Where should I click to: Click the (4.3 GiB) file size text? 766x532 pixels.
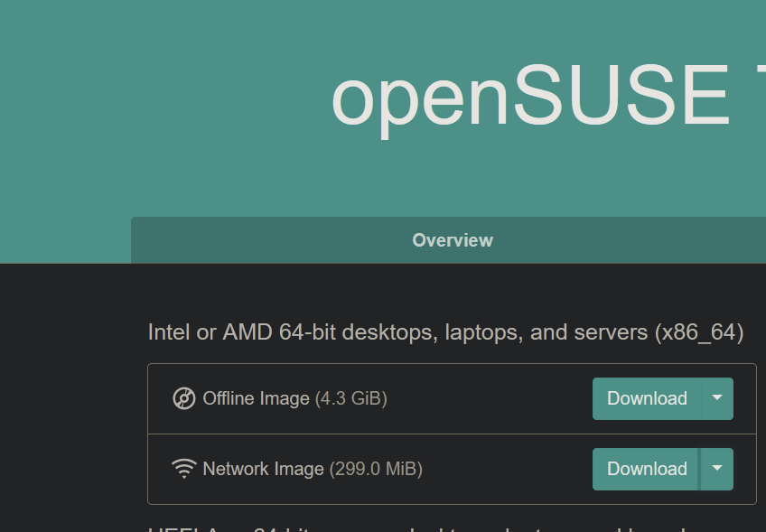coord(350,398)
